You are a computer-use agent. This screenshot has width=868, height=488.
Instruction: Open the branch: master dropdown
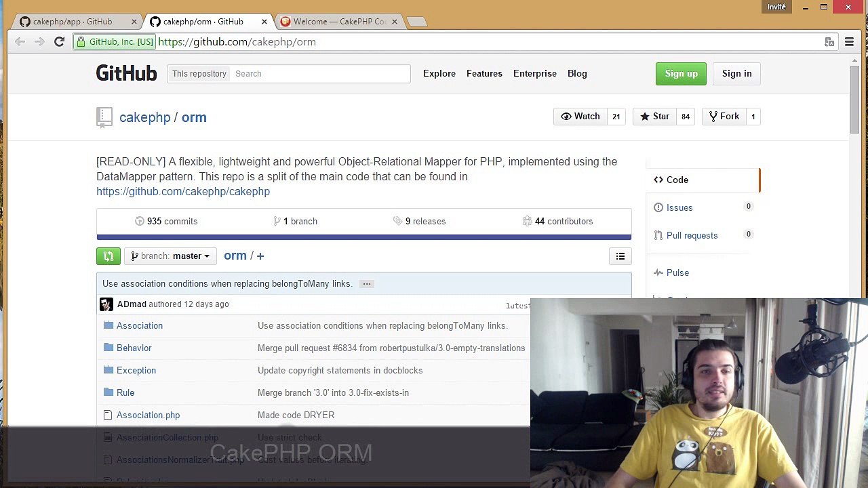[x=170, y=256]
